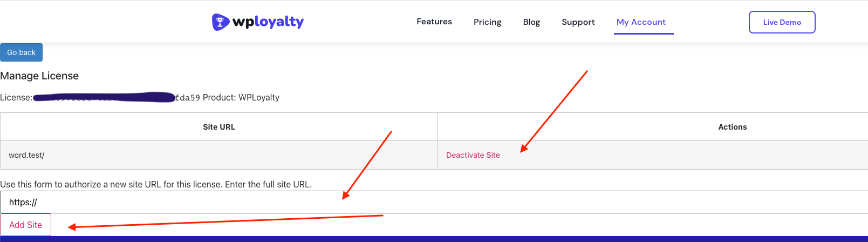The height and width of the screenshot is (242, 868).
Task: Focus the https:// site URL input field
Action: pyautogui.click(x=432, y=202)
